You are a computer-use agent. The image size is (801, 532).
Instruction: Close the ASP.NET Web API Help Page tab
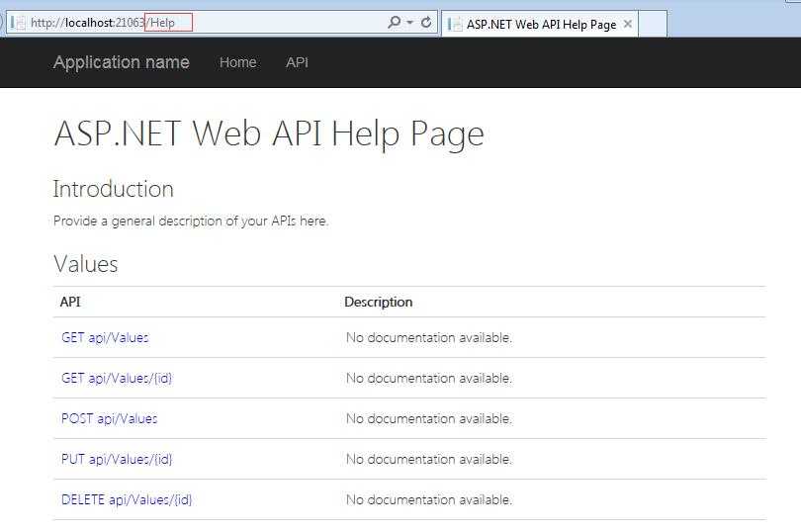(628, 24)
